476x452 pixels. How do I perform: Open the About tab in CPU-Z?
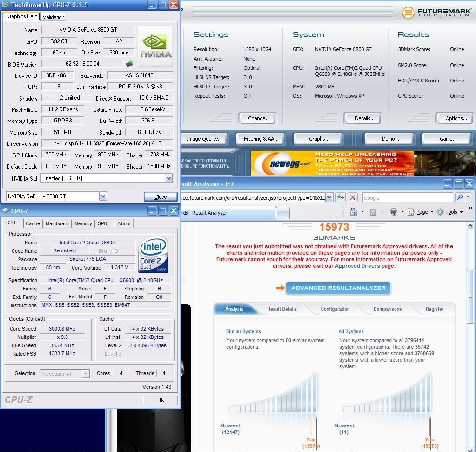[124, 223]
